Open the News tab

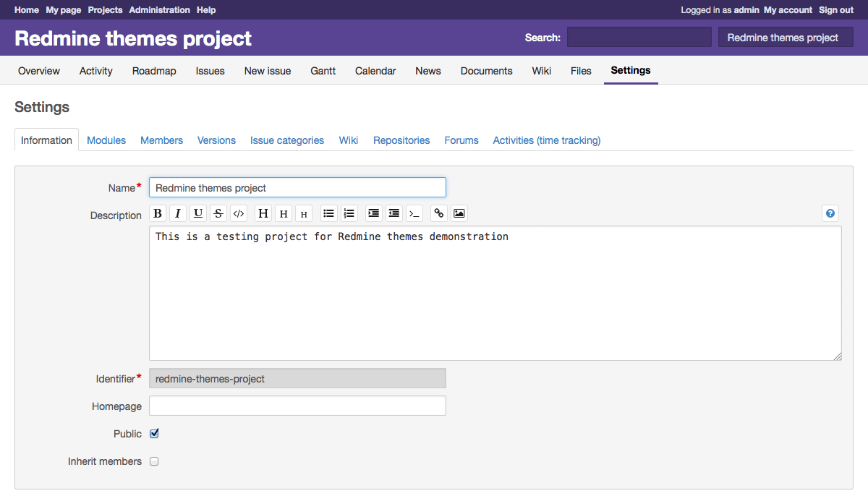(x=428, y=71)
